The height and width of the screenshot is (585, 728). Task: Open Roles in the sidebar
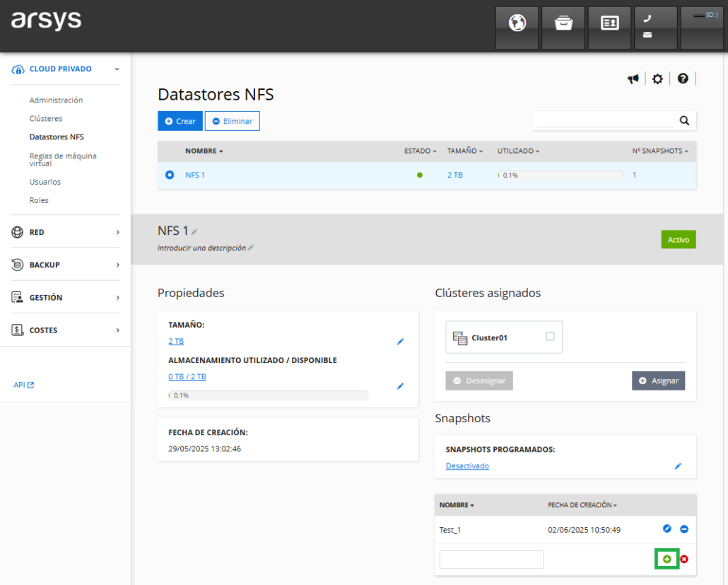tap(39, 200)
